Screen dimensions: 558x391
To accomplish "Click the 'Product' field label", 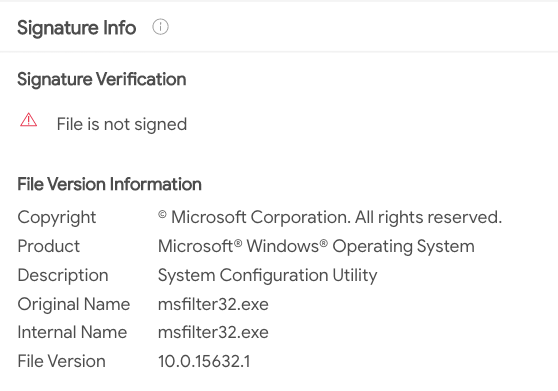I will pyautogui.click(x=48, y=246).
